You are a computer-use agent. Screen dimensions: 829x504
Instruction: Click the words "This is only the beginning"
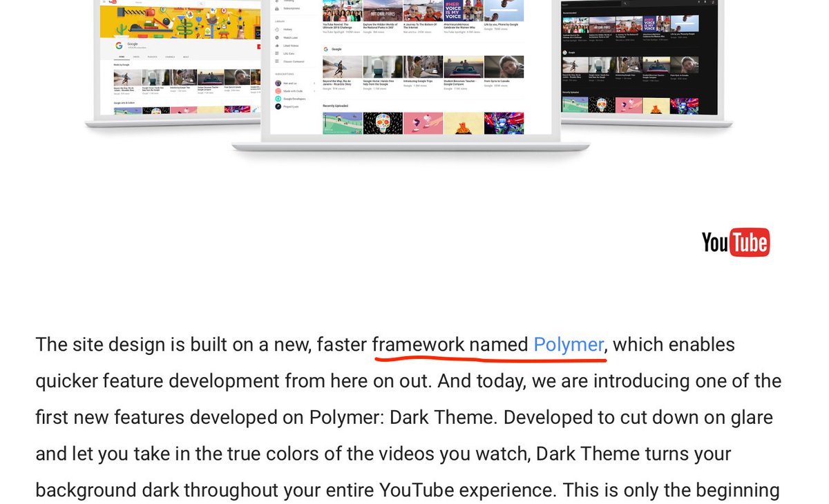[x=671, y=490]
